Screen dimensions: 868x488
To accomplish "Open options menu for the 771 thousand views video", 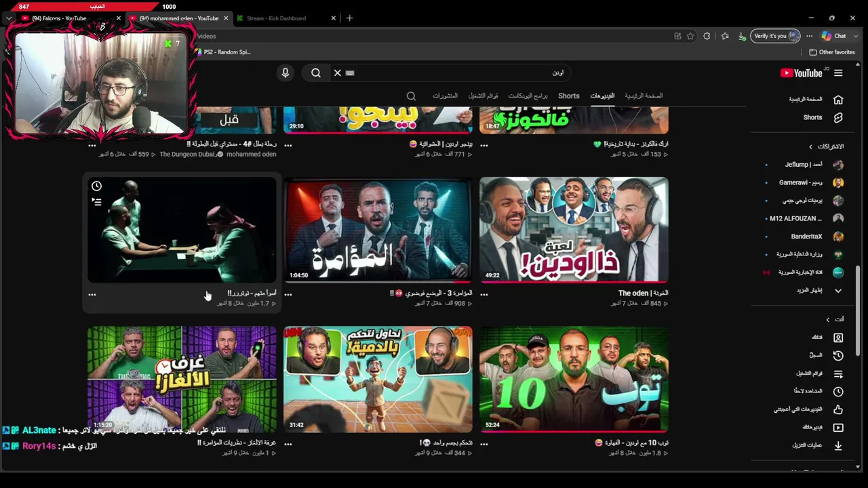I will [x=288, y=145].
